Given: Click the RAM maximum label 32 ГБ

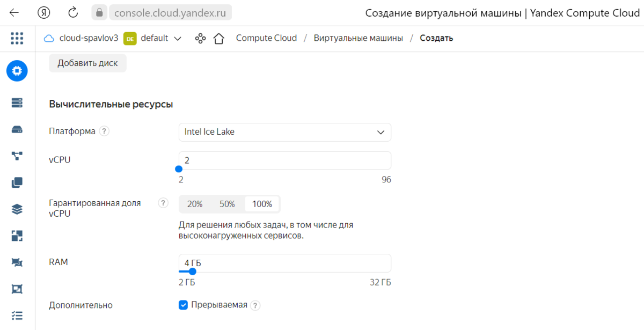Looking at the screenshot, I should click(x=380, y=282).
